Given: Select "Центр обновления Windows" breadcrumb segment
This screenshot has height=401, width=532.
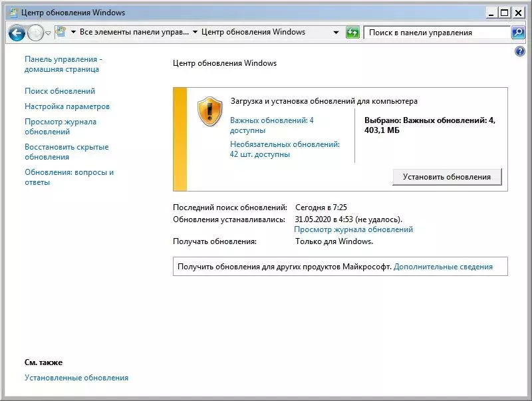Looking at the screenshot, I should tap(253, 32).
